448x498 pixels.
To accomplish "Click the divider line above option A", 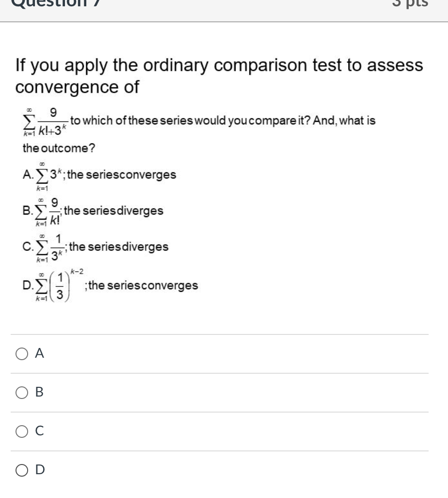I will pos(218,334).
